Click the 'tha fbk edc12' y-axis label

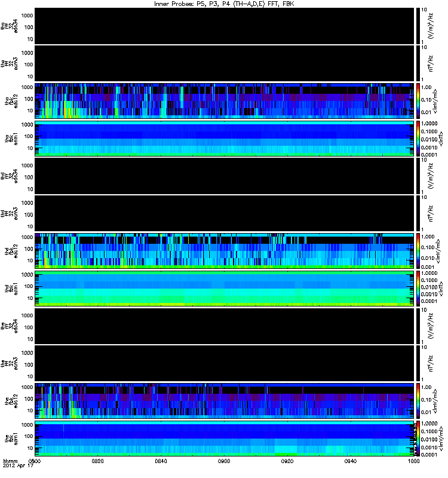[x=11, y=101]
